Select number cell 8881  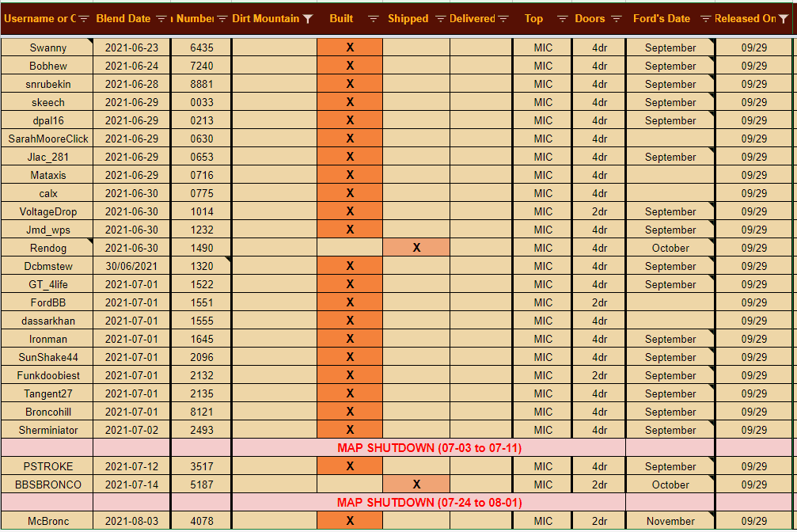201,85
